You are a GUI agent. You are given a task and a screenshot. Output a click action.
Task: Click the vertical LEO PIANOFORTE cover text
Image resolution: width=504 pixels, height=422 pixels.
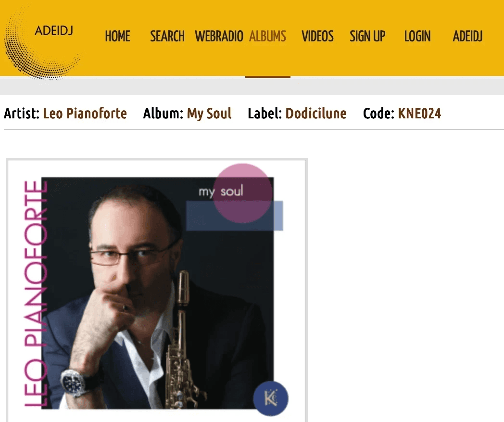36,294
